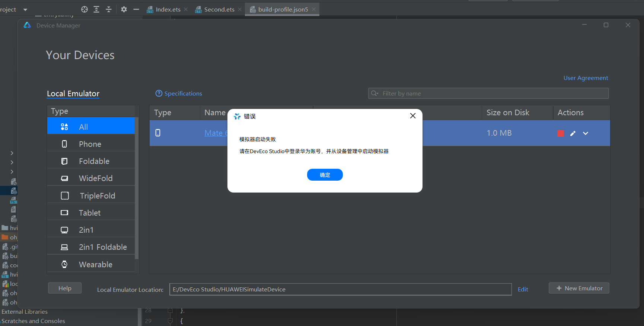Click the collapse all toolbar icon
This screenshot has height=326, width=644.
pos(109,9)
